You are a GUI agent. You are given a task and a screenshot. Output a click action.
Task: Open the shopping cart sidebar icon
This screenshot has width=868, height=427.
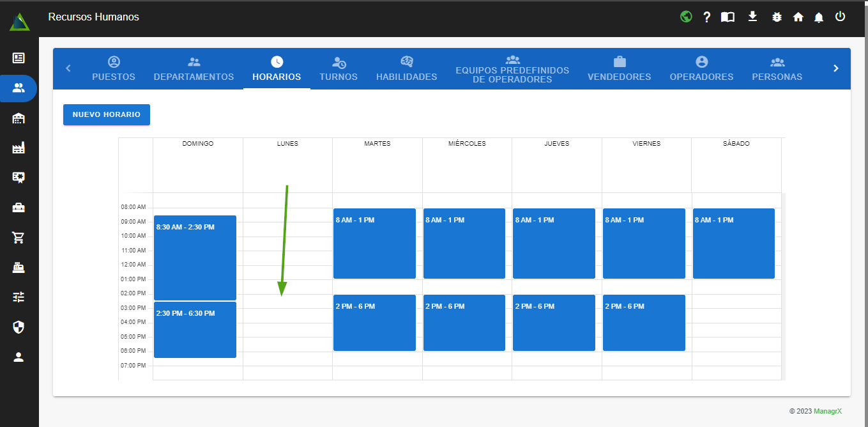[x=19, y=238]
